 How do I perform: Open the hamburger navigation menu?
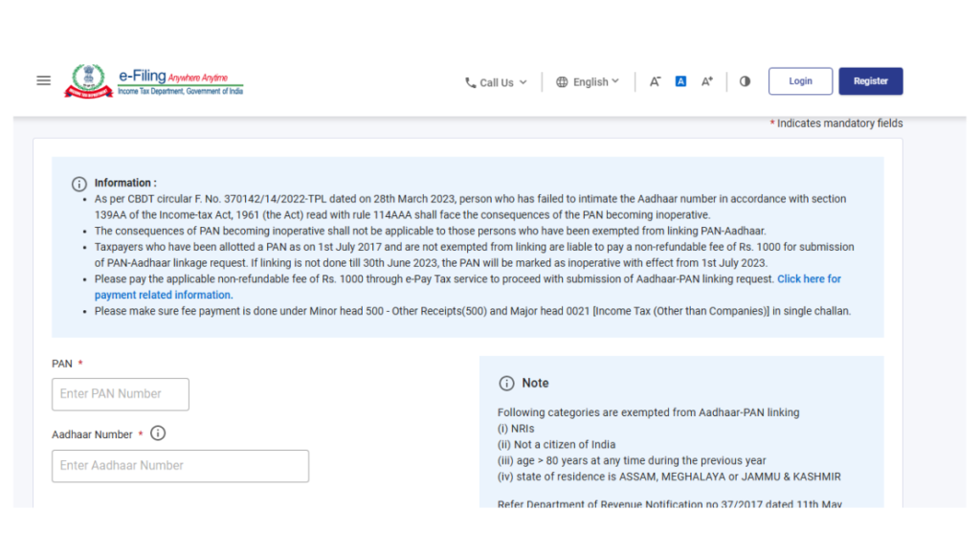coord(43,80)
